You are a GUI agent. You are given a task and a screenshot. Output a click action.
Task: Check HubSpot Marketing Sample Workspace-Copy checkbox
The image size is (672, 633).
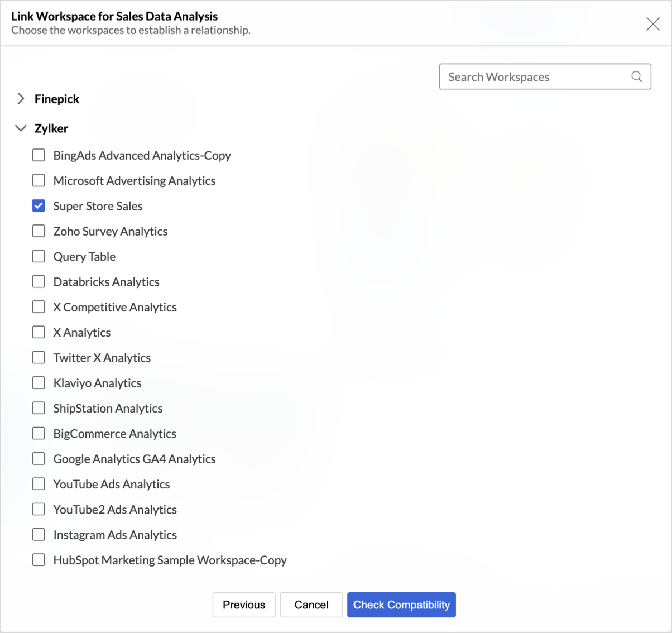[x=39, y=560]
